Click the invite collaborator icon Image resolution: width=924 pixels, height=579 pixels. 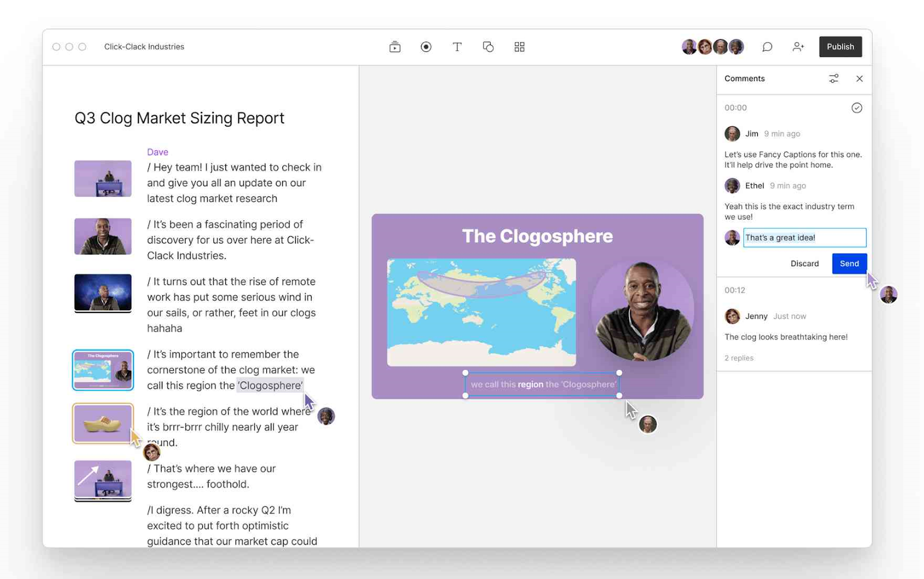click(798, 47)
